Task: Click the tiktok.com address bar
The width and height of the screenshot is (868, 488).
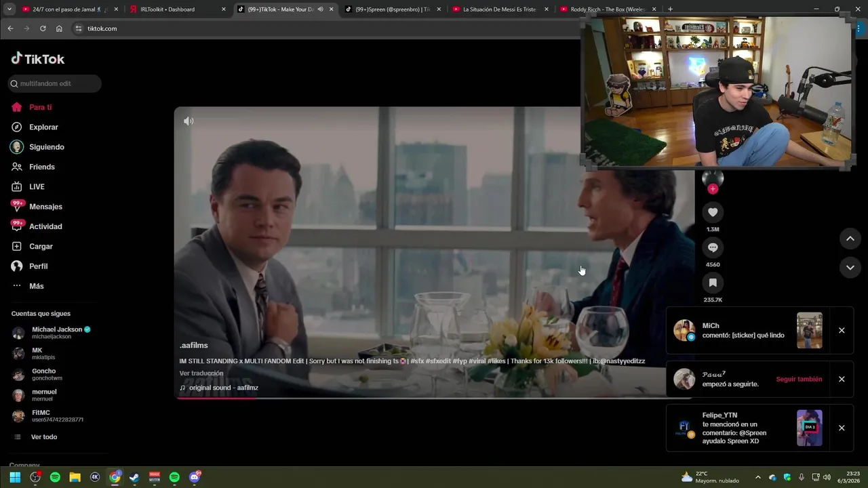Action: 325,28
